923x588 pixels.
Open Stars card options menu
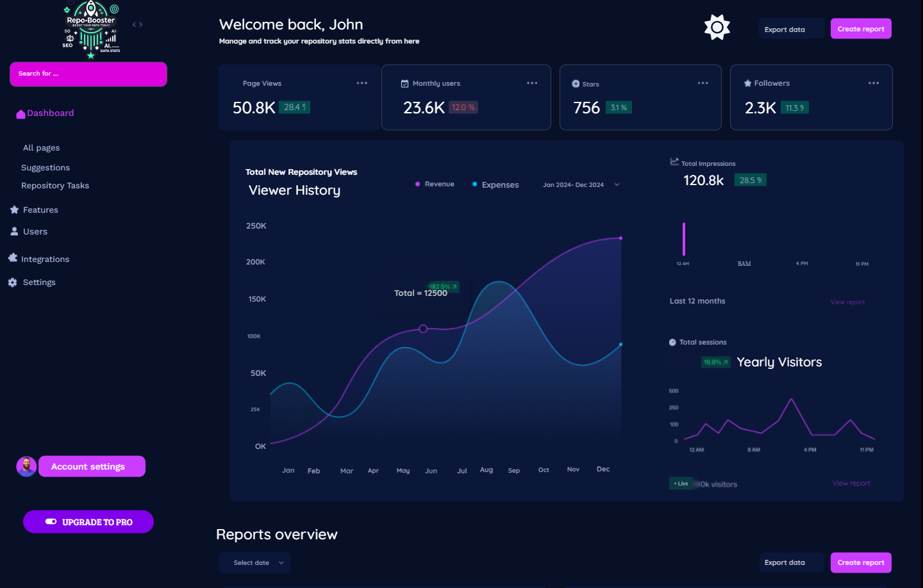(x=703, y=83)
